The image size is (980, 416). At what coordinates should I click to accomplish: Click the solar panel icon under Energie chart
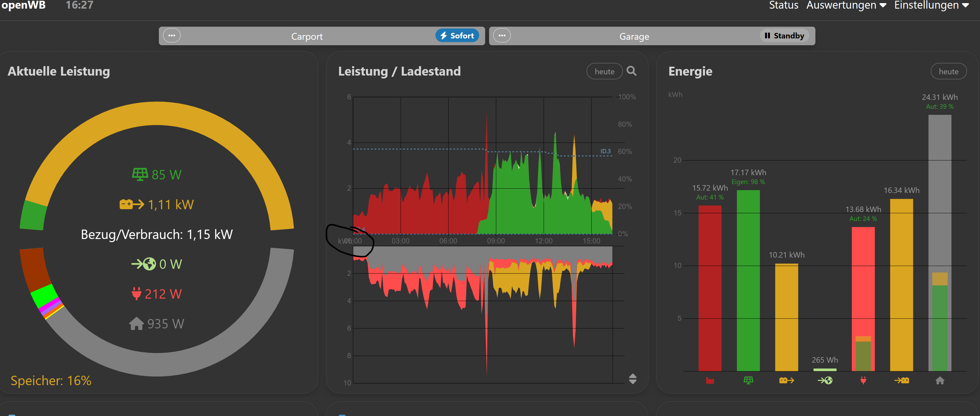(x=748, y=380)
